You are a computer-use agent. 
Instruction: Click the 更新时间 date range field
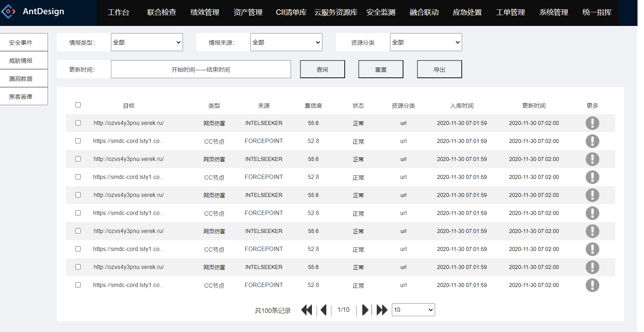click(x=201, y=69)
